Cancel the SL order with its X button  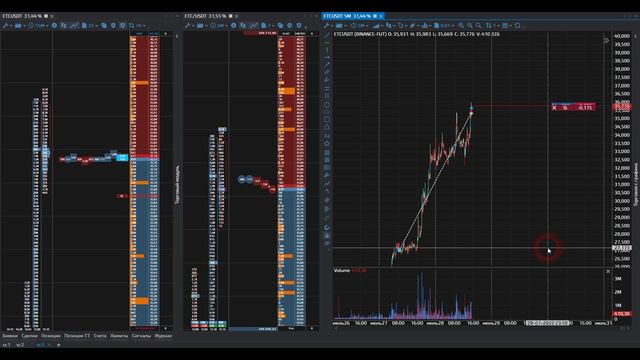tap(554, 108)
